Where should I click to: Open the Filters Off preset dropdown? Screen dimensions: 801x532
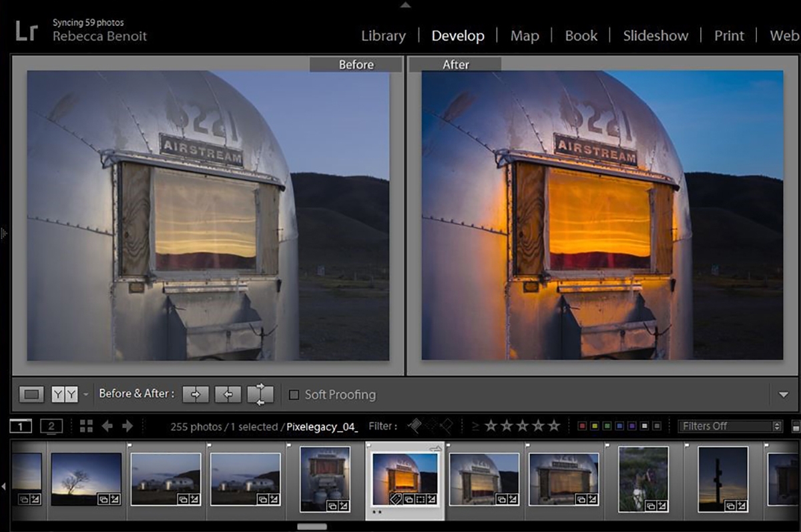tap(730, 426)
